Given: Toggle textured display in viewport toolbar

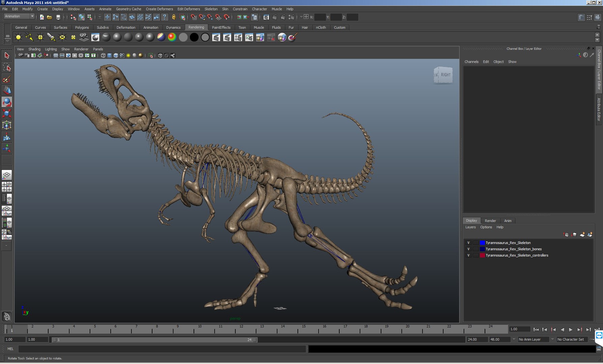Looking at the screenshot, I should click(122, 56).
